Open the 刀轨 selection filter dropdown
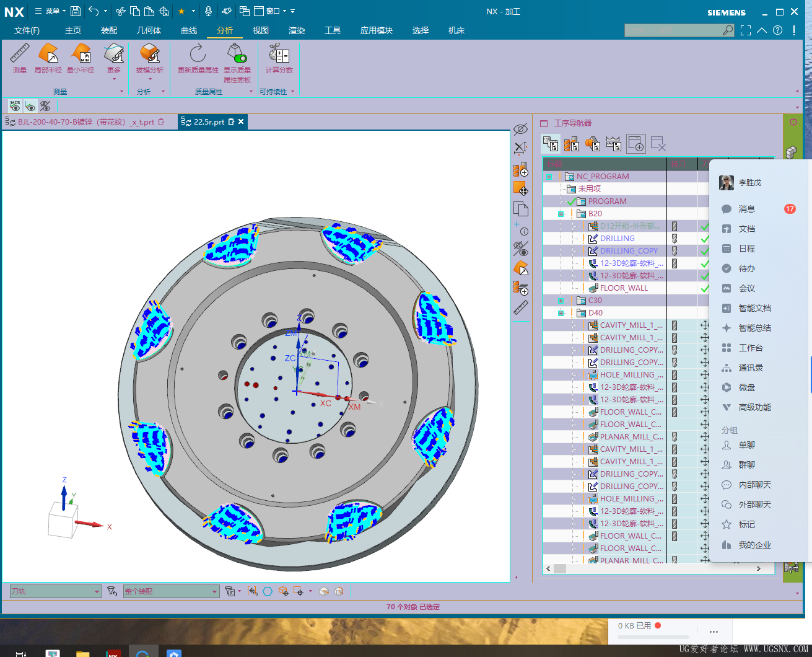The width and height of the screenshot is (812, 657). [55, 591]
